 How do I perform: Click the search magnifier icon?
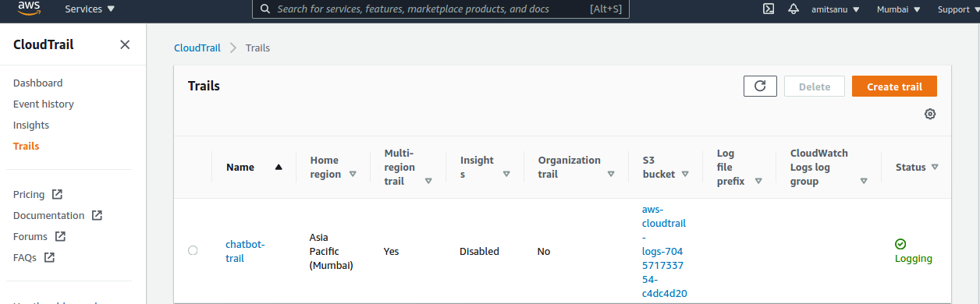click(265, 9)
